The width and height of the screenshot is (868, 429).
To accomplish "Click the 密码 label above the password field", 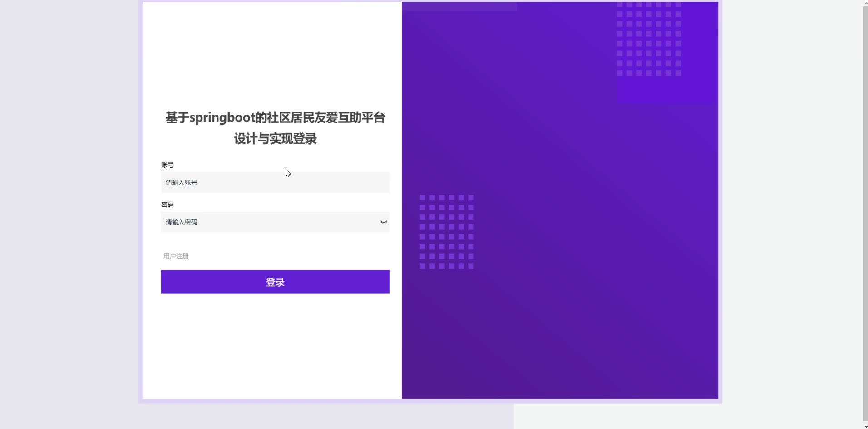I will 168,205.
